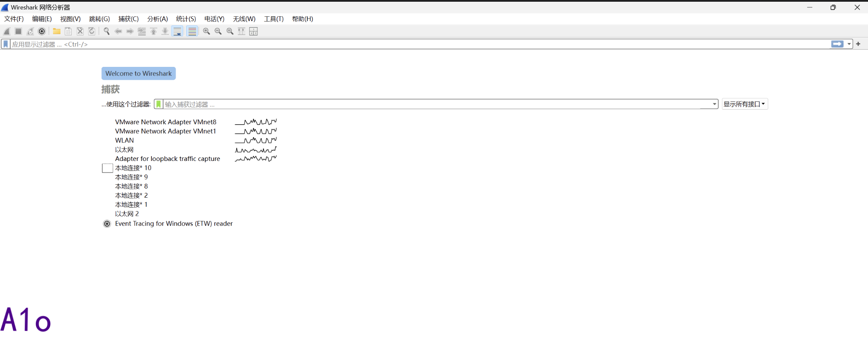Image resolution: width=868 pixels, height=337 pixels.
Task: Open settings icon beside Event Tracing reader
Action: click(107, 224)
